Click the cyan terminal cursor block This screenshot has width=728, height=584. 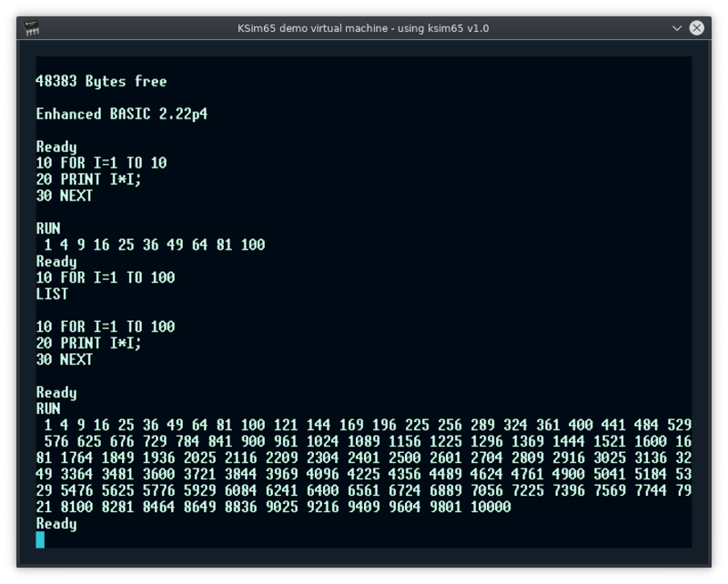click(x=40, y=540)
